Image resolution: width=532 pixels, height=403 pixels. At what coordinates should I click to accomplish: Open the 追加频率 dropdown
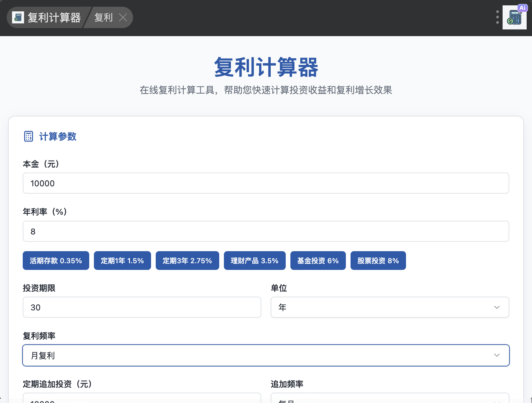390,399
